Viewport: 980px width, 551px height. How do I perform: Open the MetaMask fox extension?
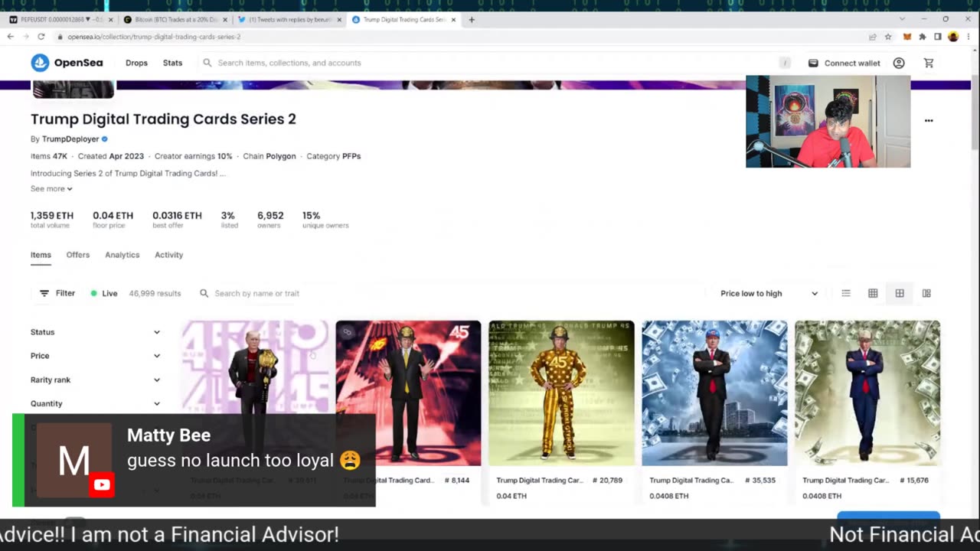coord(907,37)
